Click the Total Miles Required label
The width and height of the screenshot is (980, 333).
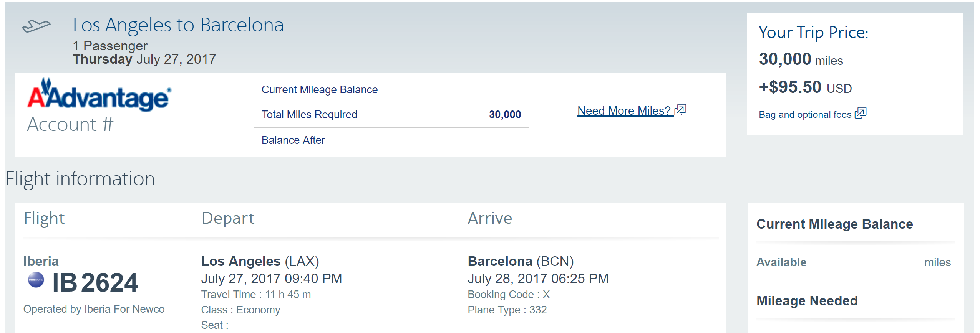tap(309, 114)
